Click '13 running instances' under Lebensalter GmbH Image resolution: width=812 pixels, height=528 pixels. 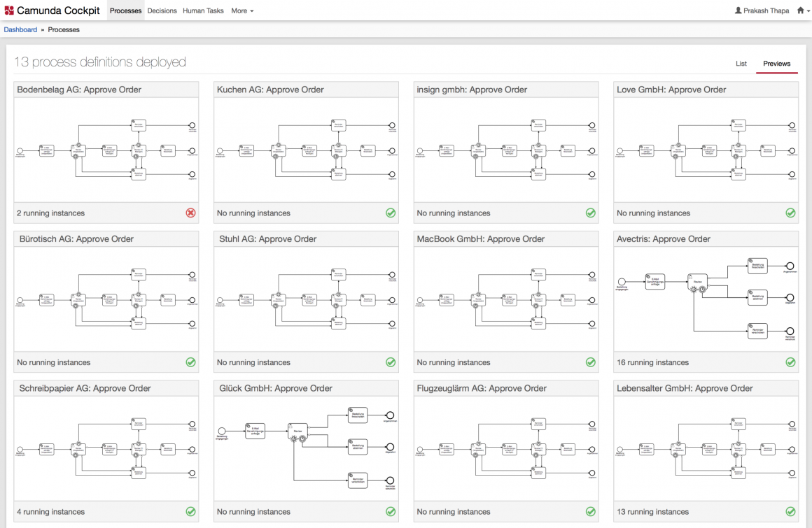[652, 512]
